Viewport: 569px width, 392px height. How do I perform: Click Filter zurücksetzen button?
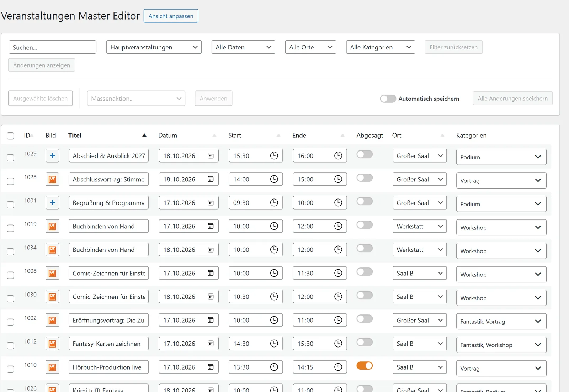click(453, 47)
